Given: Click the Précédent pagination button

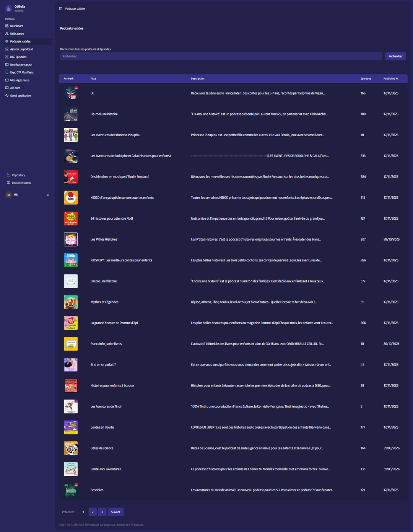Looking at the screenshot, I should [68, 512].
